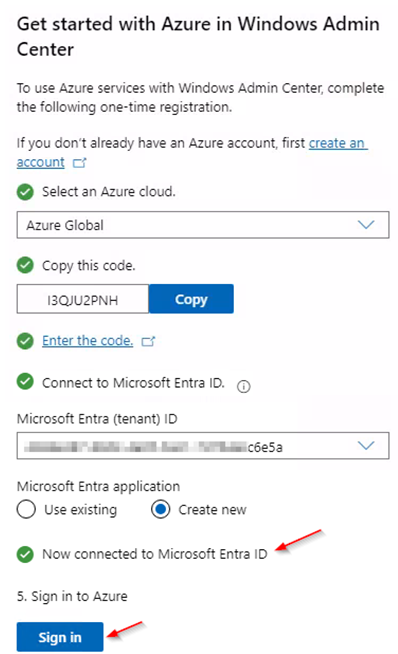Viewport: 398px width, 654px height.
Task: Expand the Microsoft Entra tenant ID dropdown
Action: [203, 446]
